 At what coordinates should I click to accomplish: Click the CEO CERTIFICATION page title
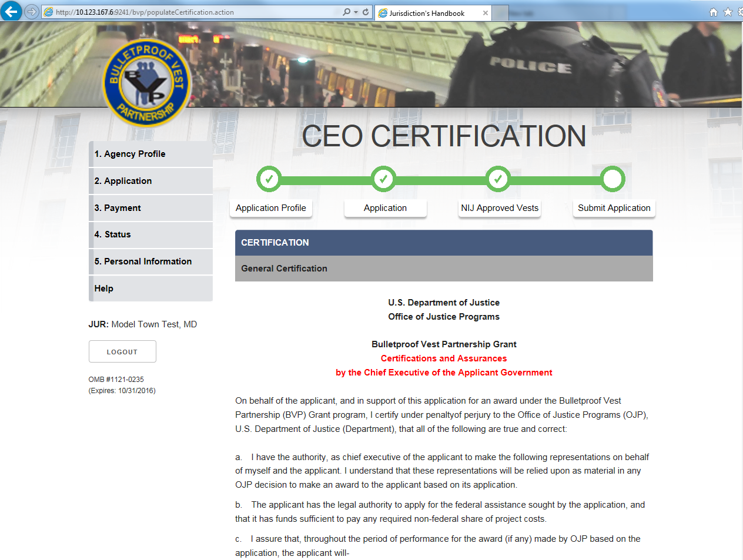coord(444,136)
